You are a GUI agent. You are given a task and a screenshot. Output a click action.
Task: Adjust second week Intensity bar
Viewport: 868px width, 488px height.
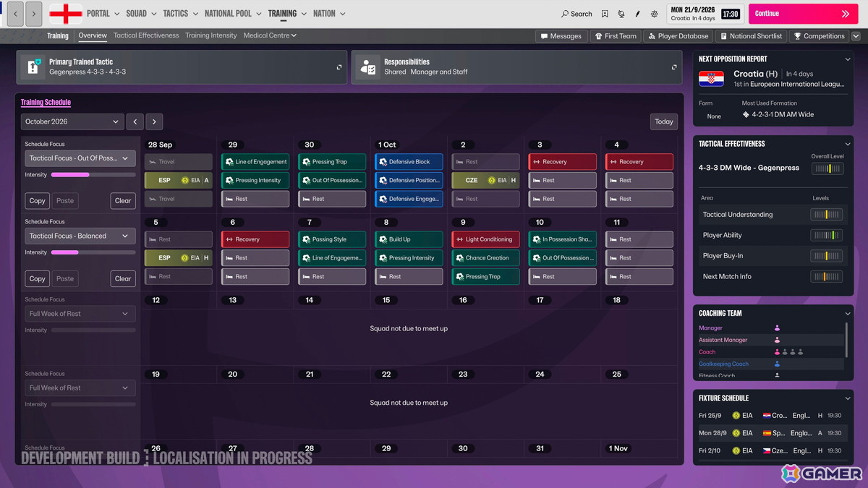tap(93, 252)
